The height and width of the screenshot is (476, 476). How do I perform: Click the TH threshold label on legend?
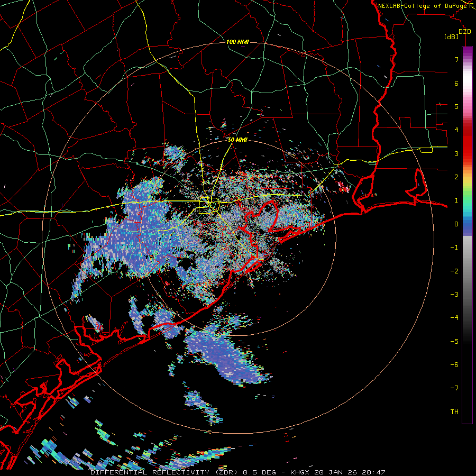click(454, 412)
